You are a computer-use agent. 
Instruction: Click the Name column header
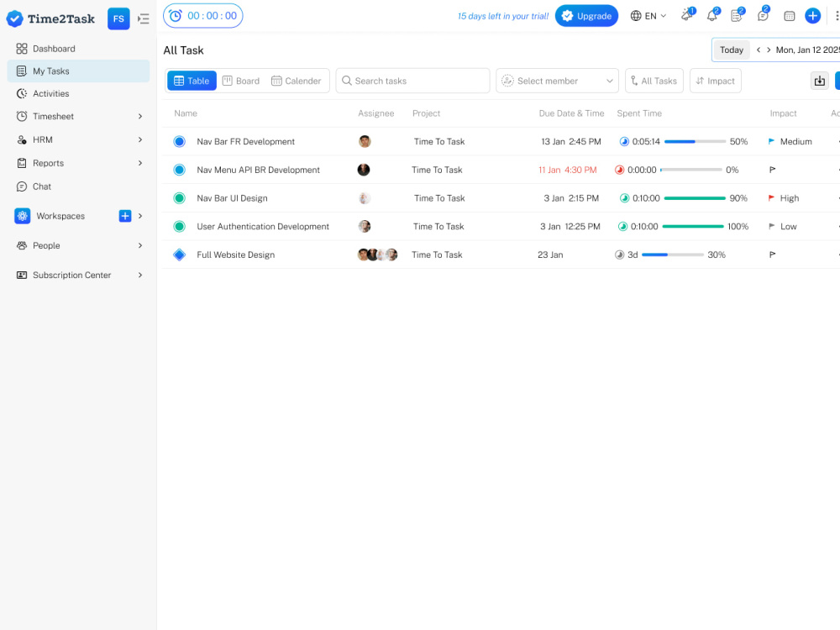[x=186, y=113]
